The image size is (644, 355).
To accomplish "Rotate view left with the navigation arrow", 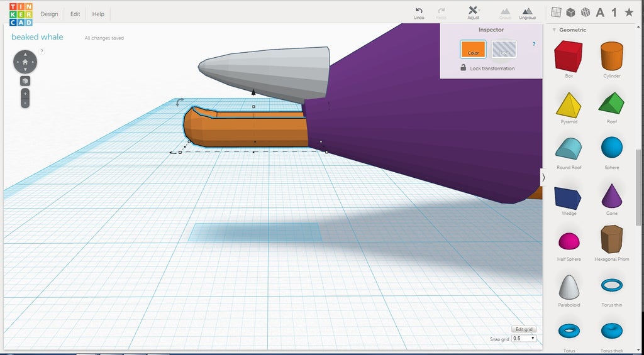I will pos(17,62).
